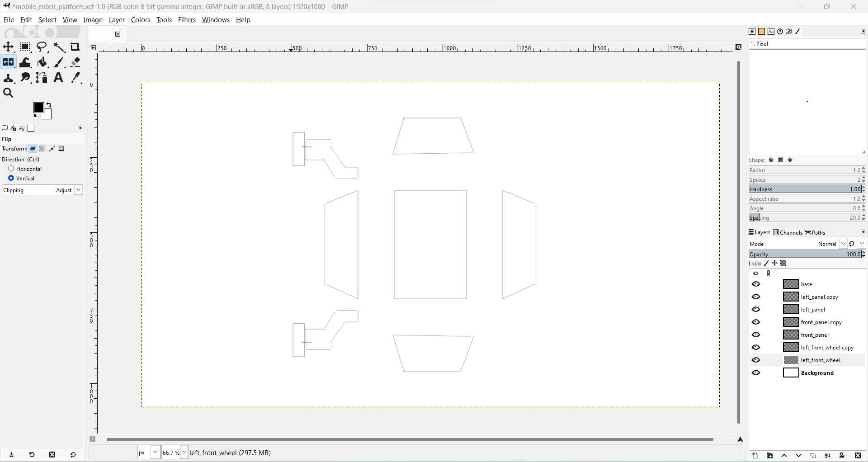Toggle visibility of front_panel layer
The image size is (868, 462).
point(756,335)
